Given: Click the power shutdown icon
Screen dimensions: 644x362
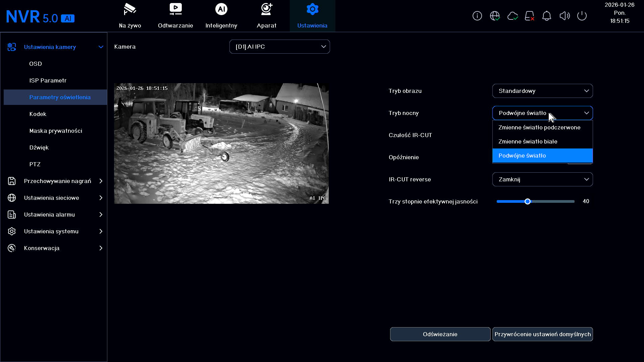Looking at the screenshot, I should point(582,16).
